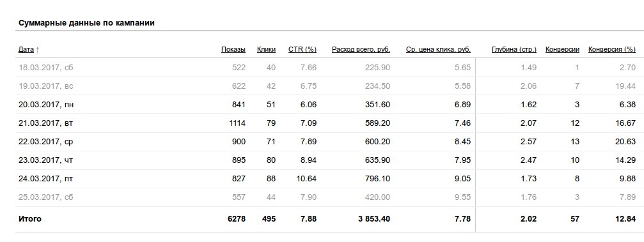This screenshot has height=242, width=644.
Task: Sort table by Показы column
Action: click(x=233, y=50)
